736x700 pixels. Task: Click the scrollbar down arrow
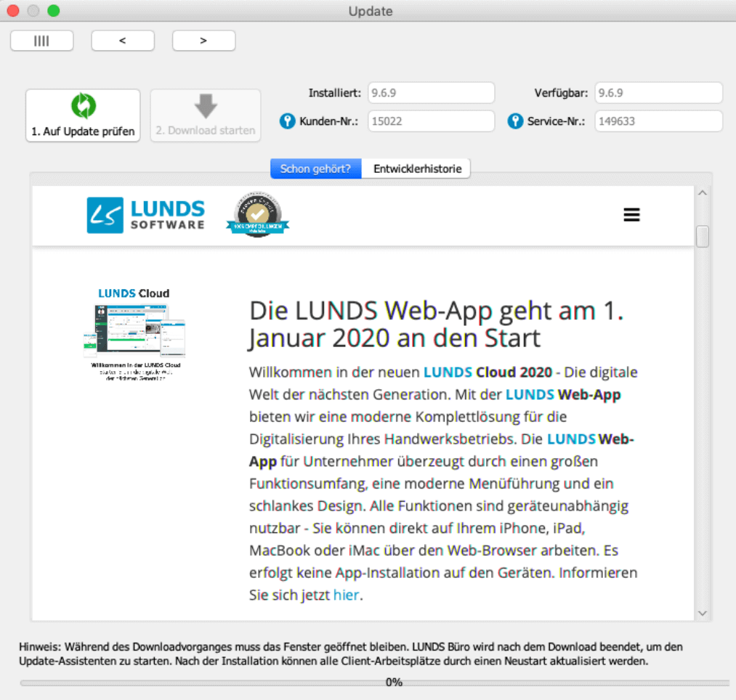702,613
